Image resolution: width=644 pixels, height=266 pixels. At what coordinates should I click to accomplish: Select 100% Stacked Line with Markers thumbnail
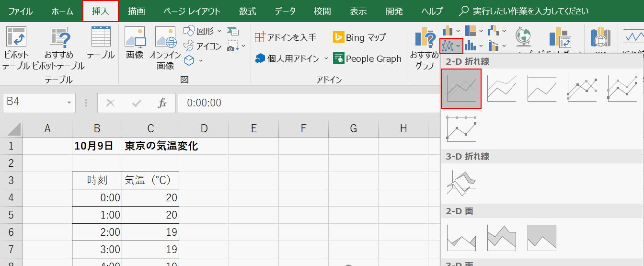pyautogui.click(x=461, y=128)
